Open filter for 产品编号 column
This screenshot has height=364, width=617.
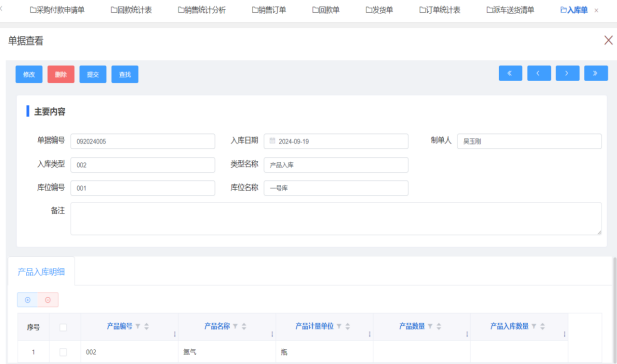pos(138,326)
